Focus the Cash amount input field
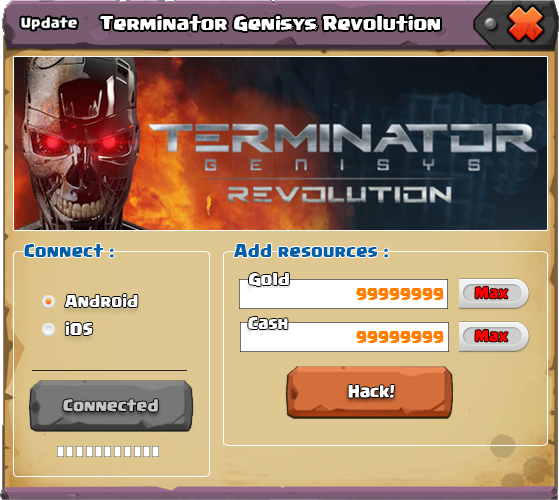 click(x=344, y=337)
